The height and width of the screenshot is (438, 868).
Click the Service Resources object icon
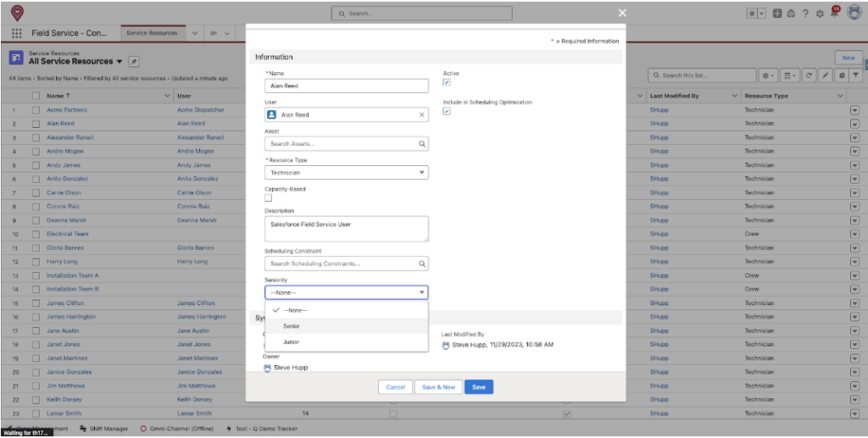click(x=16, y=58)
